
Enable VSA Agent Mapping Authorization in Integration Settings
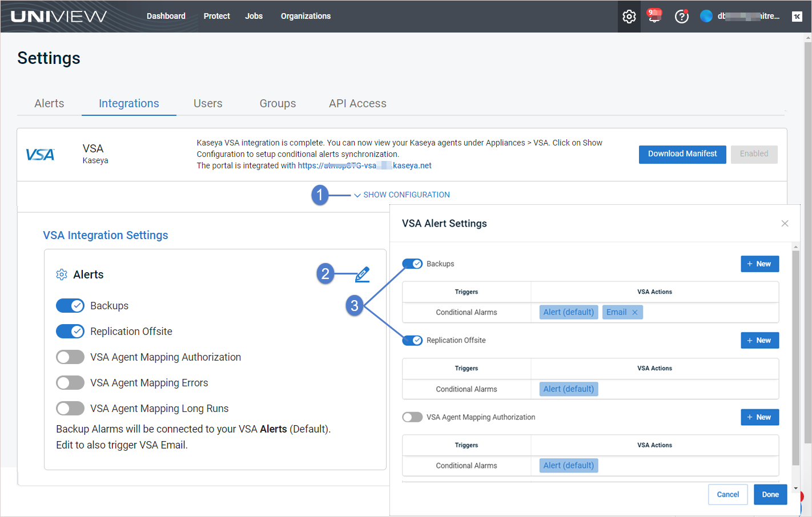tap(70, 357)
